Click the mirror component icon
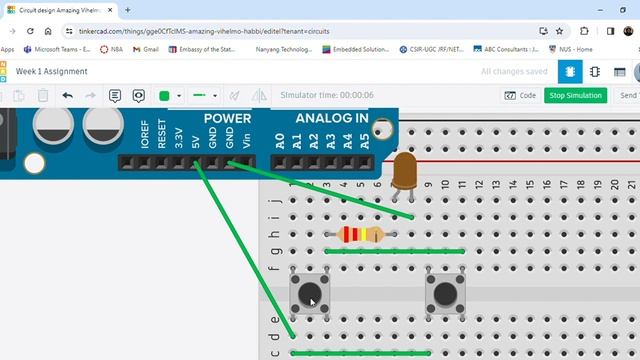 pos(259,96)
